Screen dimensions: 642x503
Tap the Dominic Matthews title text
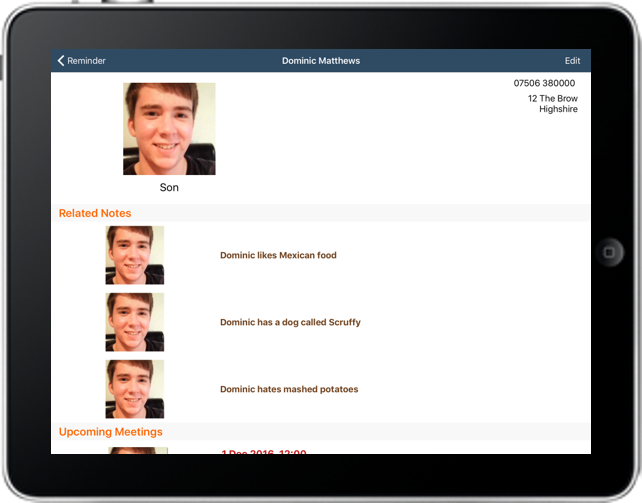(x=320, y=61)
